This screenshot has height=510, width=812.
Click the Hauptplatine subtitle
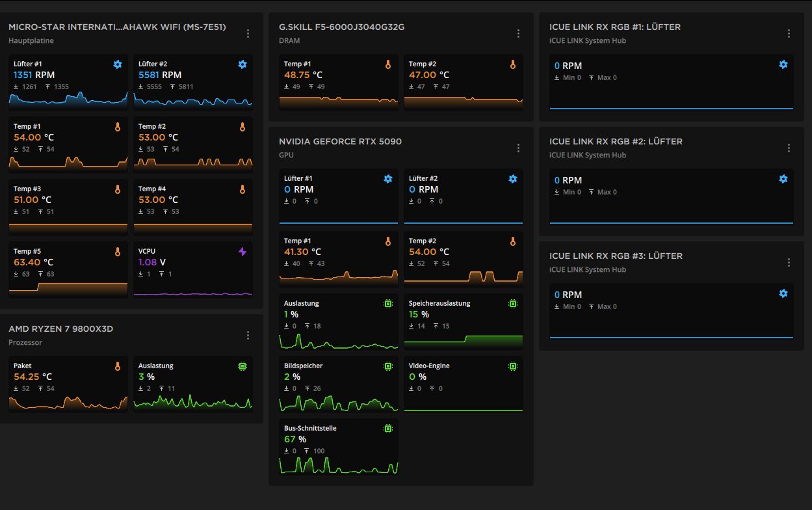pyautogui.click(x=31, y=40)
